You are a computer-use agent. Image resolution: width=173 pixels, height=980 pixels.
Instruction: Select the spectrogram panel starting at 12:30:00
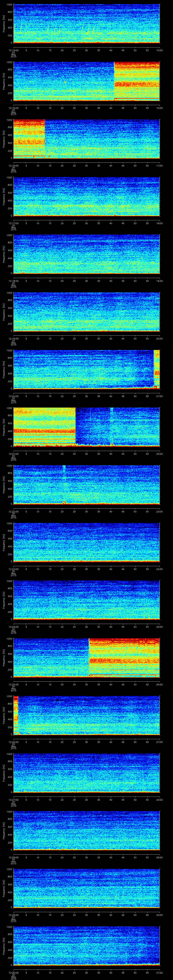[x=87, y=946]
